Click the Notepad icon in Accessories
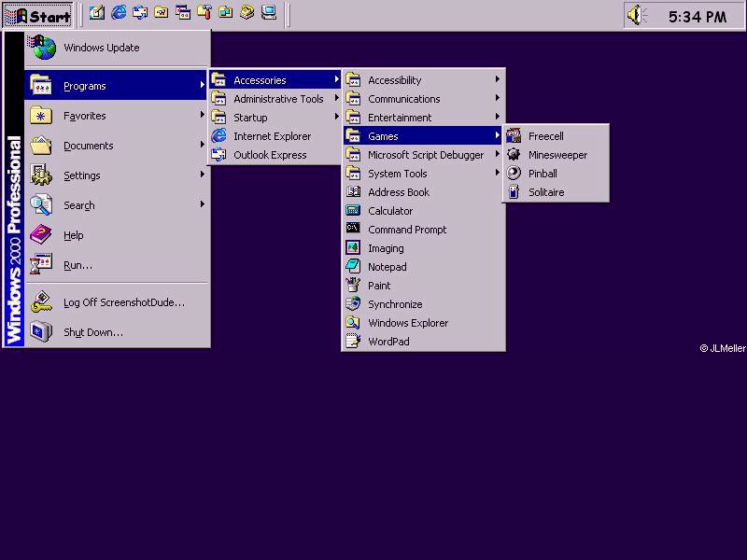 [x=353, y=267]
